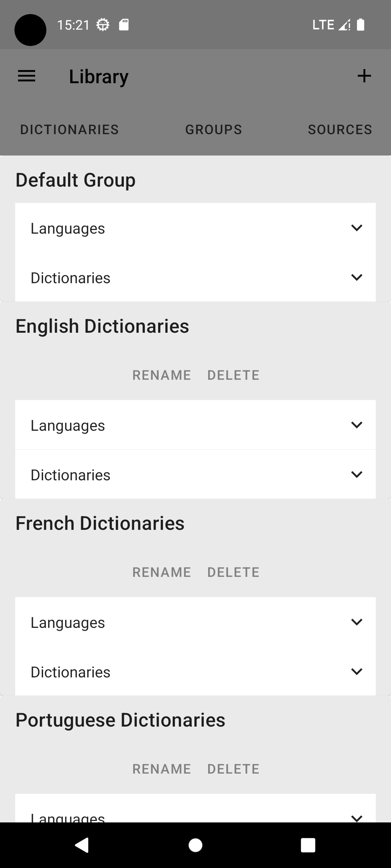391x868 pixels.
Task: Tap the plus icon to add group
Action: (364, 76)
